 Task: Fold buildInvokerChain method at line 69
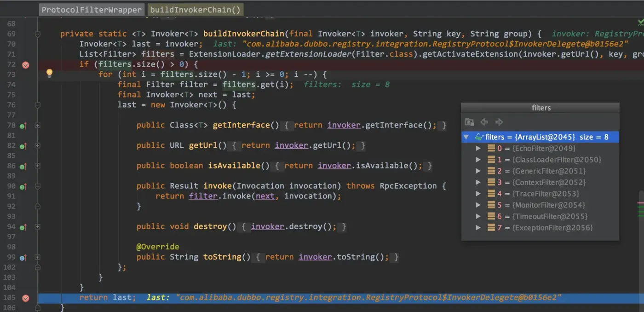click(38, 34)
